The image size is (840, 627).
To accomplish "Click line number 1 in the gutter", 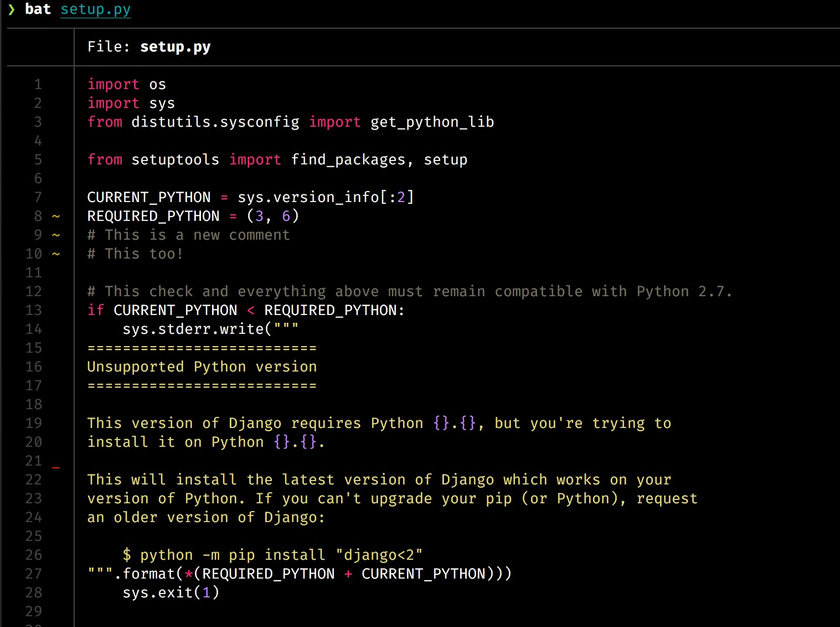I will coord(38,85).
